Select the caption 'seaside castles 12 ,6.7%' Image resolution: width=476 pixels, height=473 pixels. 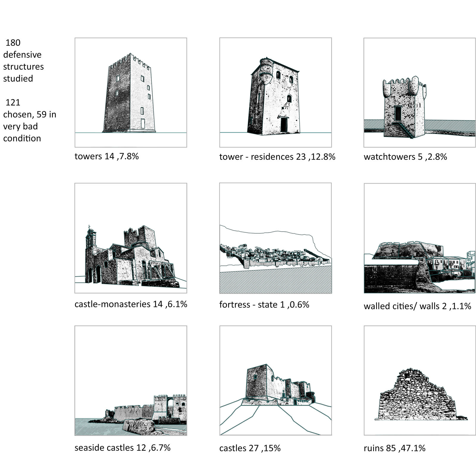(123, 448)
